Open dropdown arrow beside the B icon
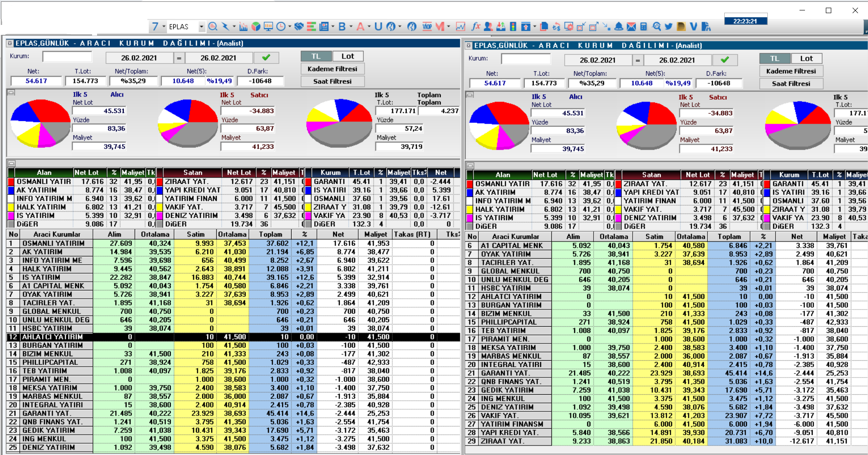 click(x=351, y=27)
